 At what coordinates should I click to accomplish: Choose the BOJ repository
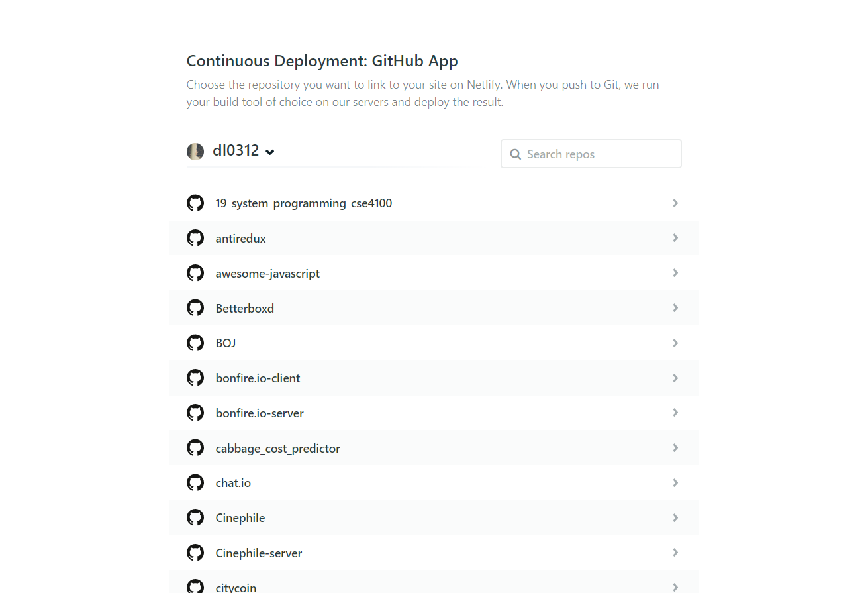(x=434, y=343)
